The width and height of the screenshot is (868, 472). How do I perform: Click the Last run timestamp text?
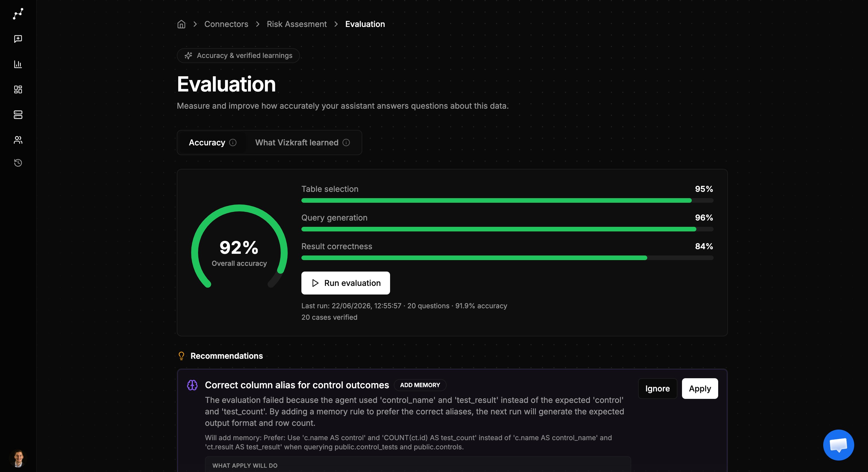pos(404,306)
